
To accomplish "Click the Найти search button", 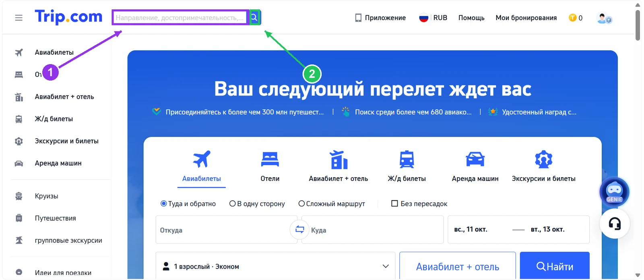I will (x=555, y=266).
